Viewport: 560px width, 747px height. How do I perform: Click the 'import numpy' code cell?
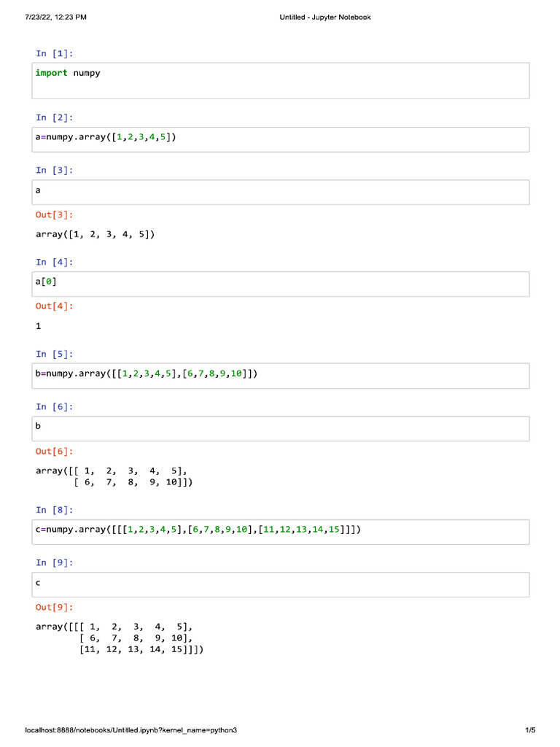[280, 80]
